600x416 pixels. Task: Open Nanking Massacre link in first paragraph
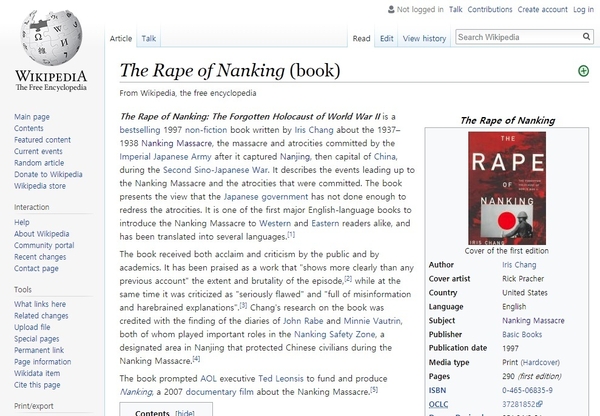tap(176, 143)
